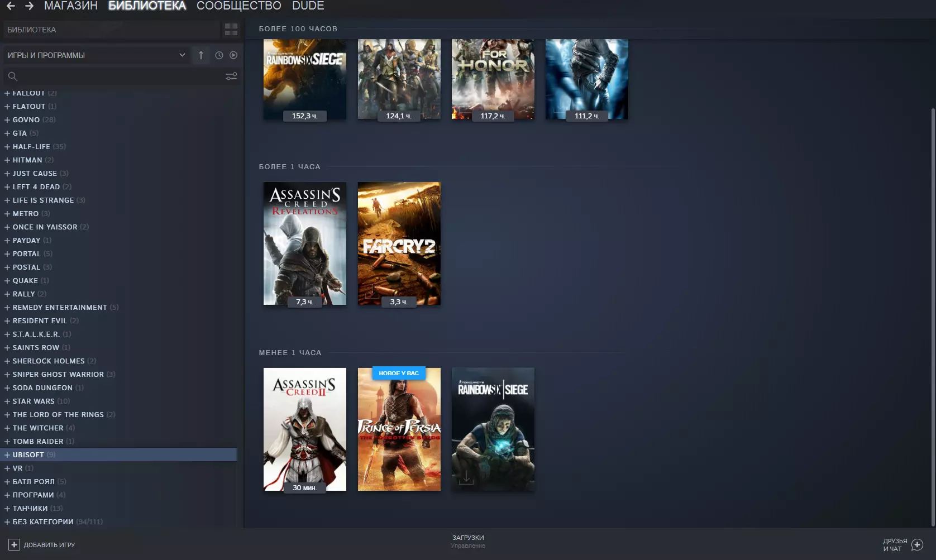Open the For Honor game cover
The width and height of the screenshot is (936, 560).
coord(493,79)
